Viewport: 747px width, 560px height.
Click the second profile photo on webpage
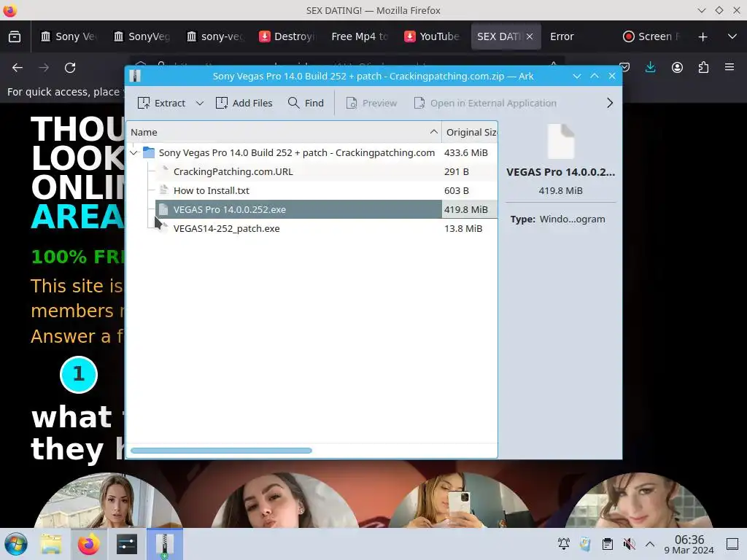tap(285, 500)
